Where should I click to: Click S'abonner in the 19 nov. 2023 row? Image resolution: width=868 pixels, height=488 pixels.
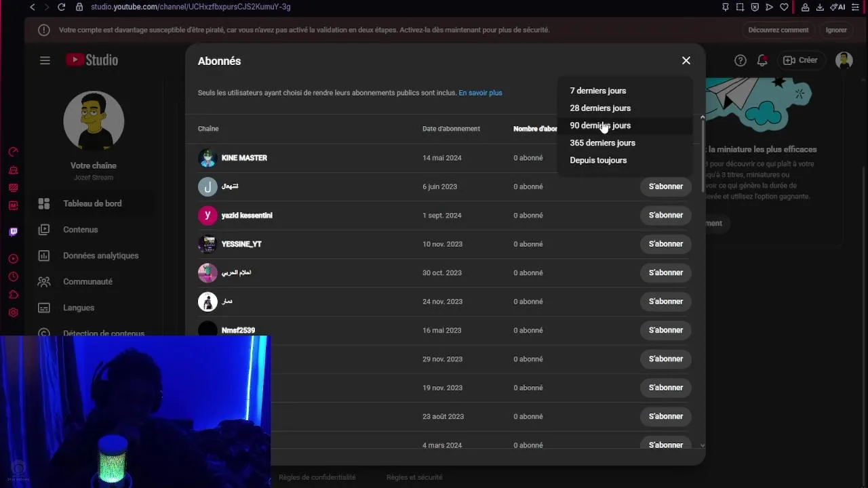[665, 388]
